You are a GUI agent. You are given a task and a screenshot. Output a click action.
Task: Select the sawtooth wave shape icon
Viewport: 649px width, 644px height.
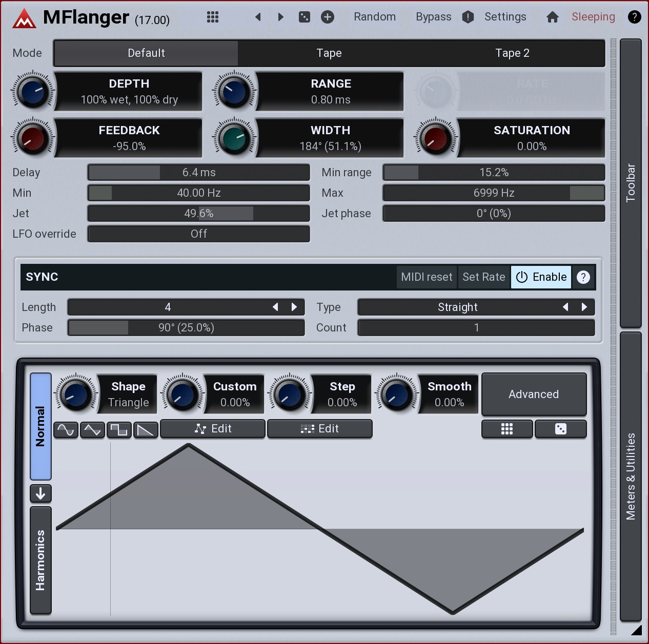[x=146, y=430]
